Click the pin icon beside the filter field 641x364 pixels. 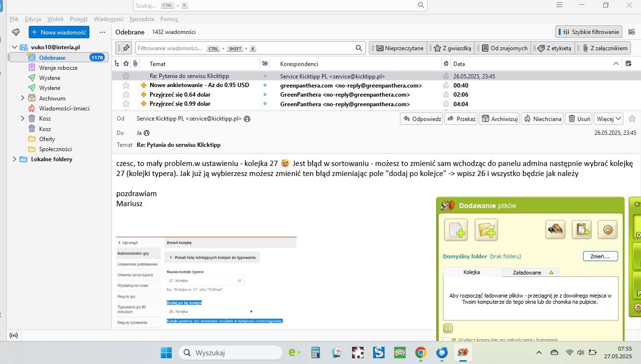(126, 48)
